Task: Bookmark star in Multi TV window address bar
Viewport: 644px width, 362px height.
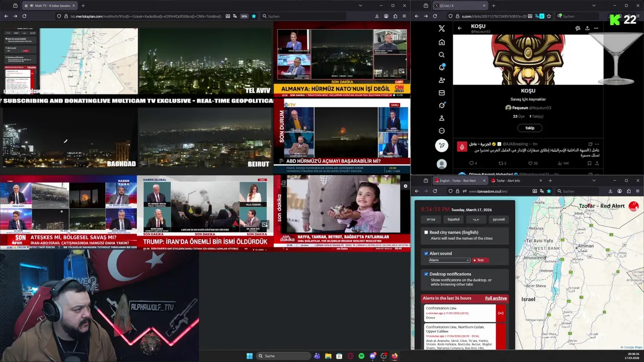Action: [254, 16]
